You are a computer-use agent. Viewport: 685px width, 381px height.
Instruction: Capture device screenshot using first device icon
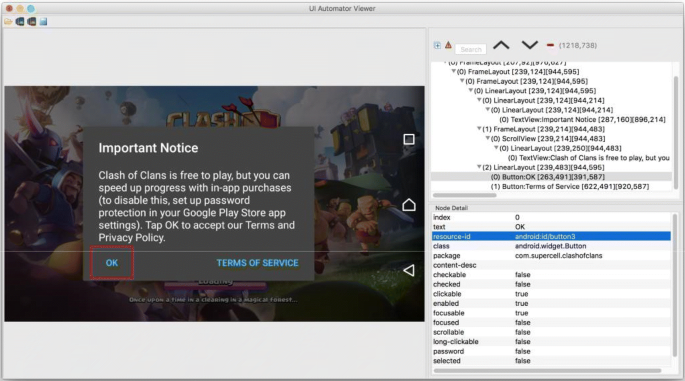point(20,21)
